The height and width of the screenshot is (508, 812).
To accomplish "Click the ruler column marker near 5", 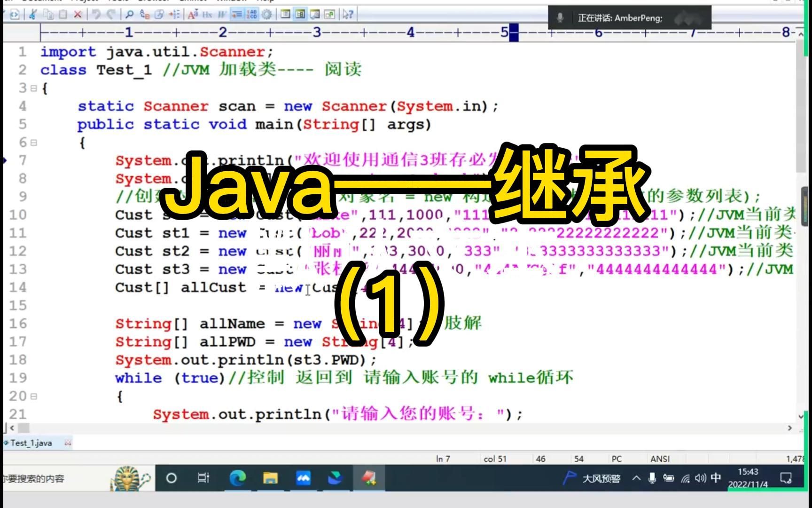I will (514, 33).
